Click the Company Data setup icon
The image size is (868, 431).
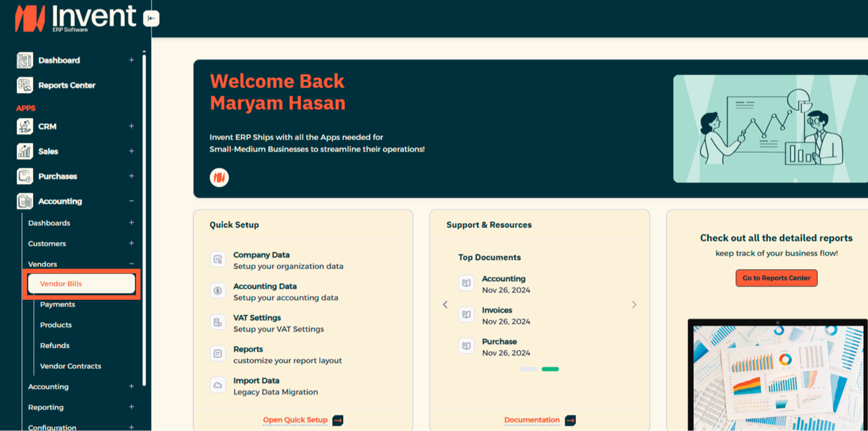[x=218, y=260]
